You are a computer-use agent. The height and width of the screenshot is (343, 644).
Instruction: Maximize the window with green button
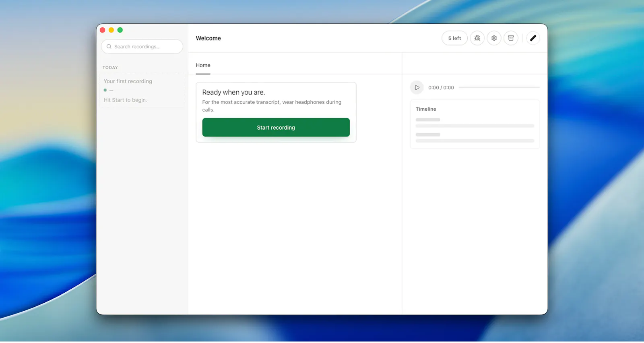point(120,30)
